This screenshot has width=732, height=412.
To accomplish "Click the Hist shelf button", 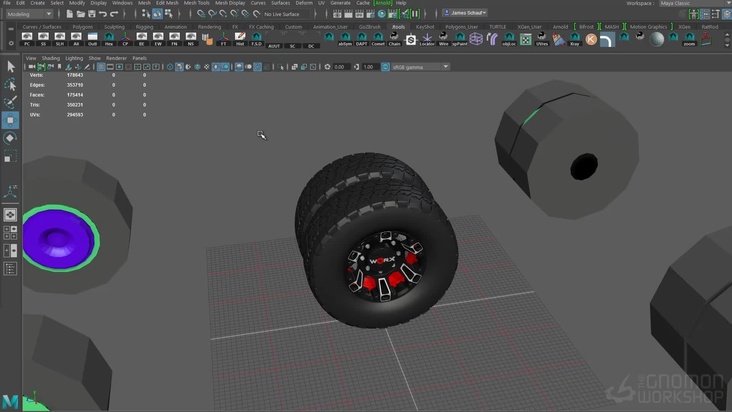I will [x=240, y=39].
